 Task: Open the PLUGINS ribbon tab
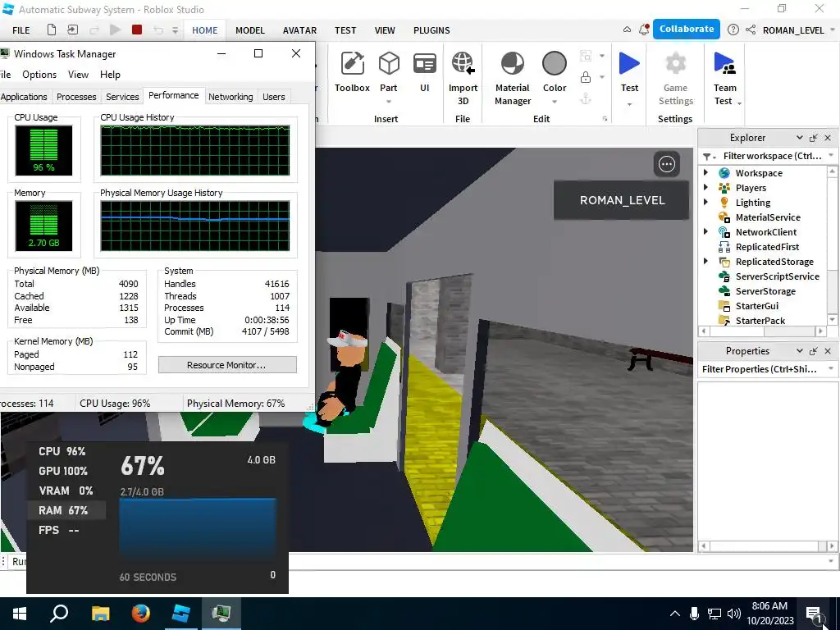tap(431, 30)
